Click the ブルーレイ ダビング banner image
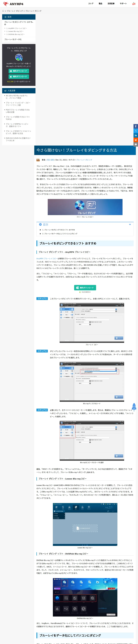The image size is (138, 644). [x=85, y=207]
